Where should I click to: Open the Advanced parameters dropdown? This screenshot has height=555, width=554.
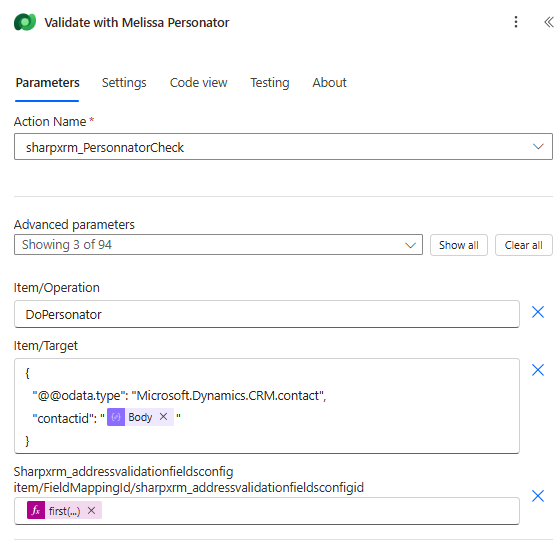tap(218, 245)
